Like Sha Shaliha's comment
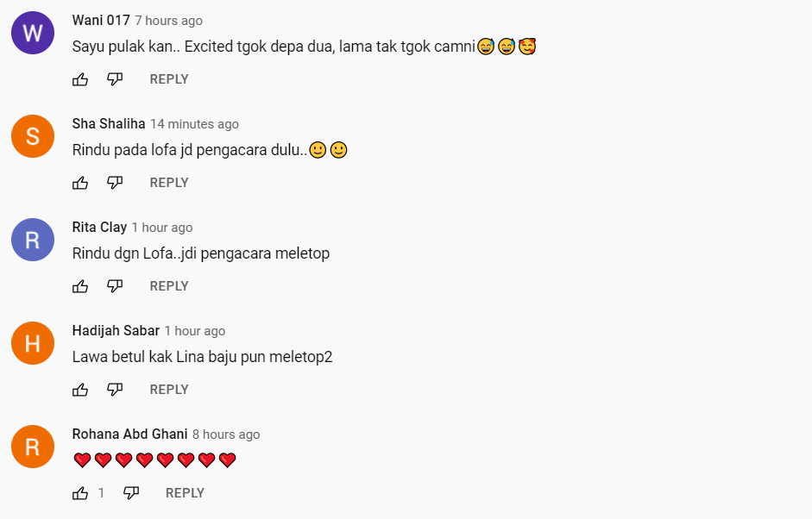The image size is (812, 519). (x=80, y=183)
